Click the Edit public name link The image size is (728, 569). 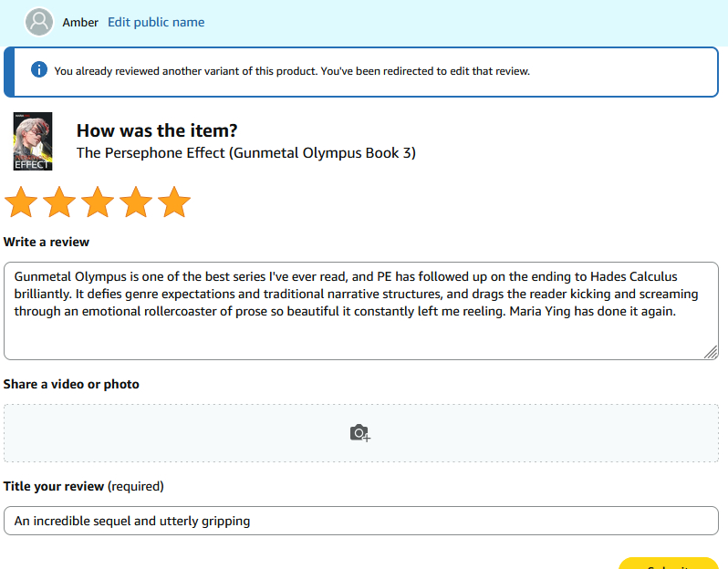(156, 22)
